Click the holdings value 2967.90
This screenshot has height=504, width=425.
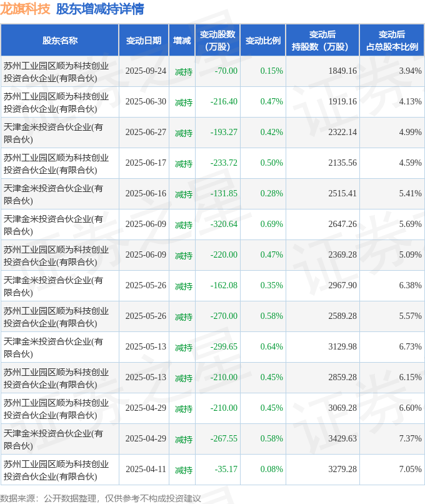pyautogui.click(x=342, y=285)
